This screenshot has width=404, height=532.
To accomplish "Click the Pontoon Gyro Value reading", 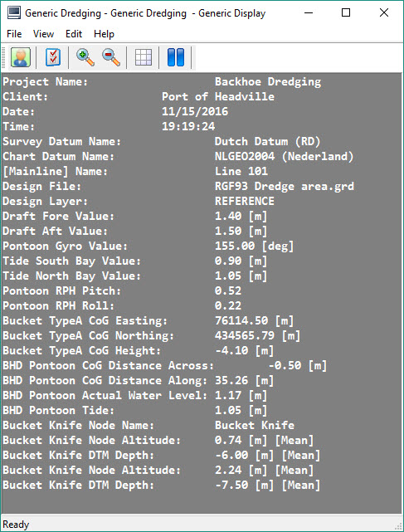I will pyautogui.click(x=254, y=246).
